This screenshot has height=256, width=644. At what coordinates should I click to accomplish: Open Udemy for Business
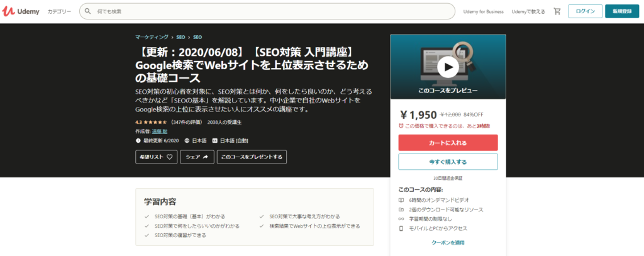(484, 11)
